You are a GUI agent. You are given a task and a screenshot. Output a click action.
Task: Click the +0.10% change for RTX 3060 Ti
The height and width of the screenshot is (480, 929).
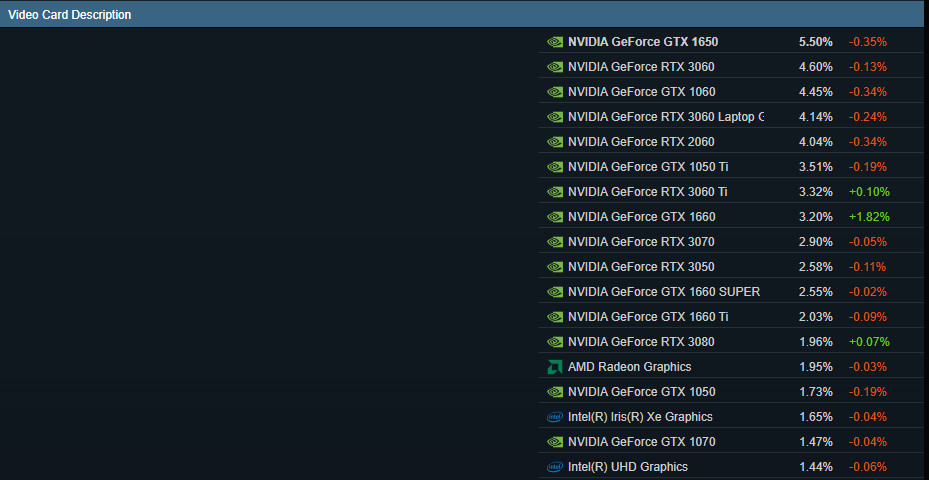868,192
